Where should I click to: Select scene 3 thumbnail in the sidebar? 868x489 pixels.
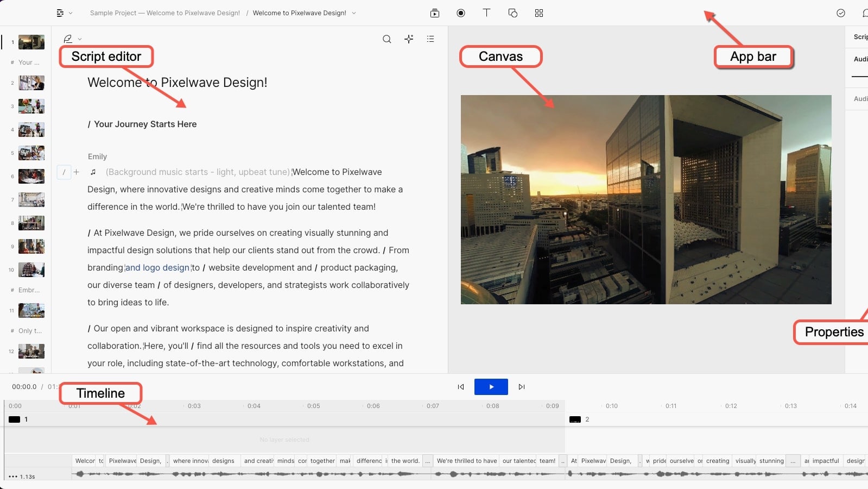pos(31,106)
